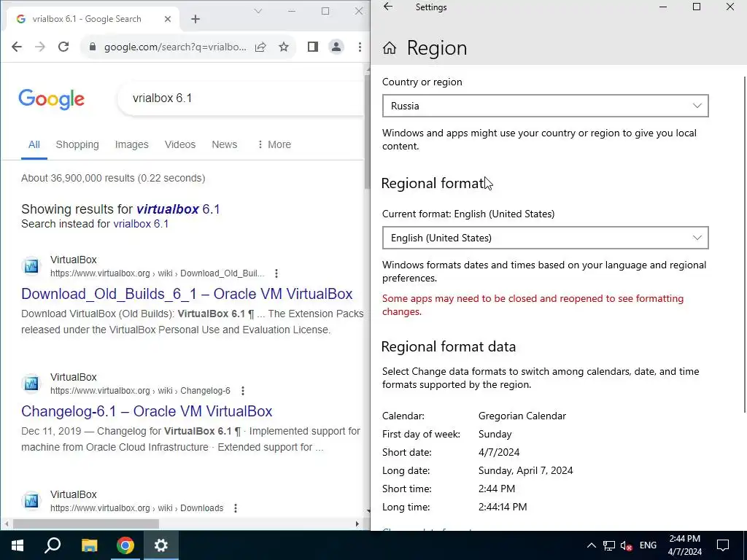This screenshot has height=560, width=747.
Task: Share this page from address bar
Action: click(x=260, y=47)
